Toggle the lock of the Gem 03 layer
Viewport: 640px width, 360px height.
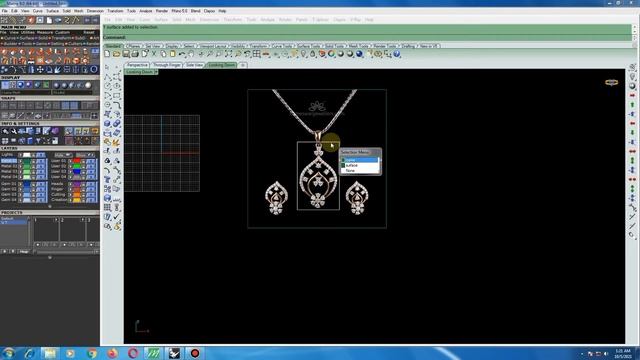pyautogui.click(x=33, y=195)
